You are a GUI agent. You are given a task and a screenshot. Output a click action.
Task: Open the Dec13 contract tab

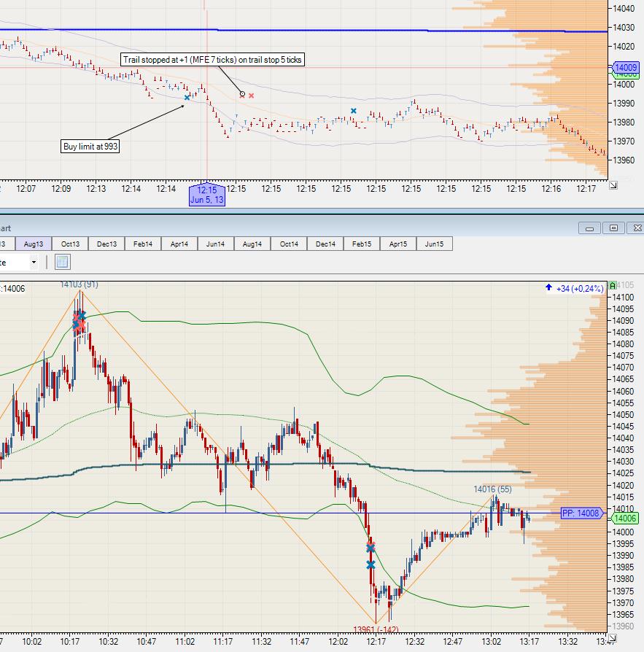click(x=107, y=244)
